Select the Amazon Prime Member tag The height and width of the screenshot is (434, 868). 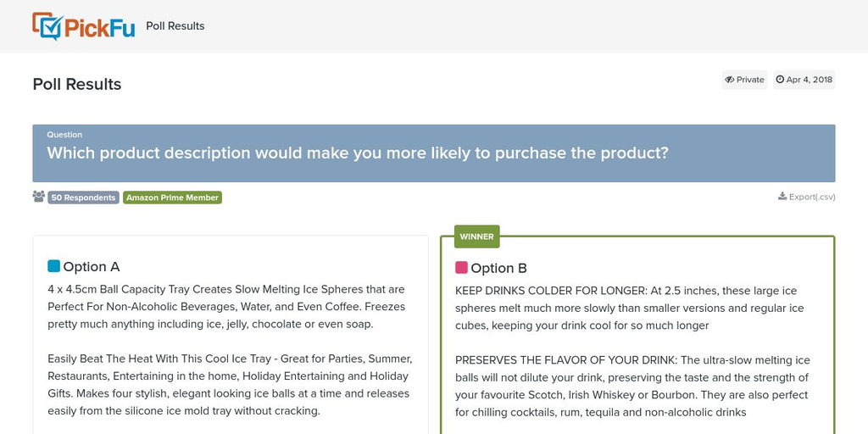click(x=172, y=198)
